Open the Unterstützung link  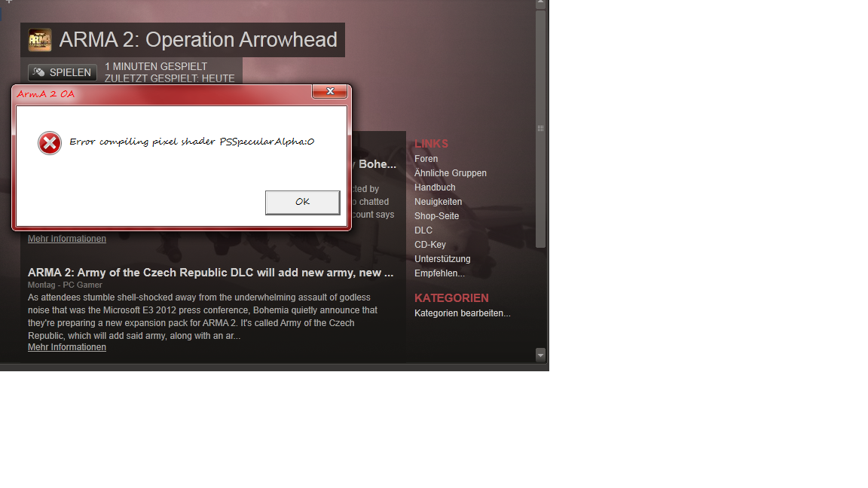[442, 259]
